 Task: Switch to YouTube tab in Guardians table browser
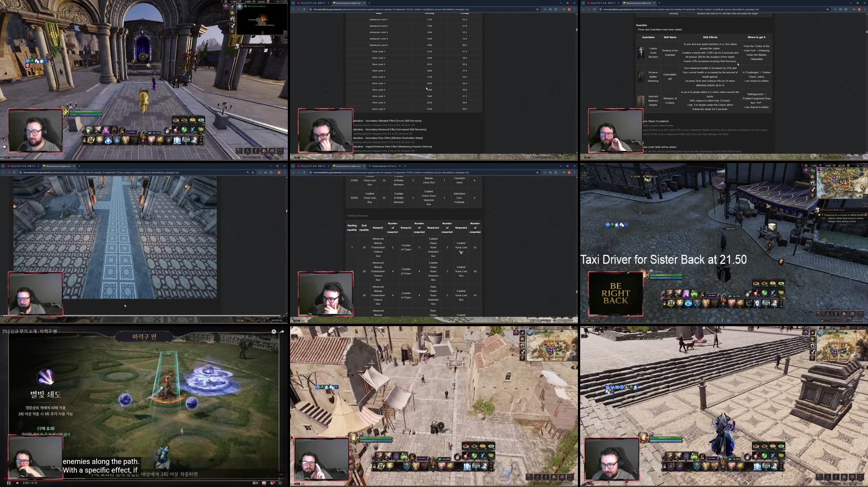click(x=603, y=3)
